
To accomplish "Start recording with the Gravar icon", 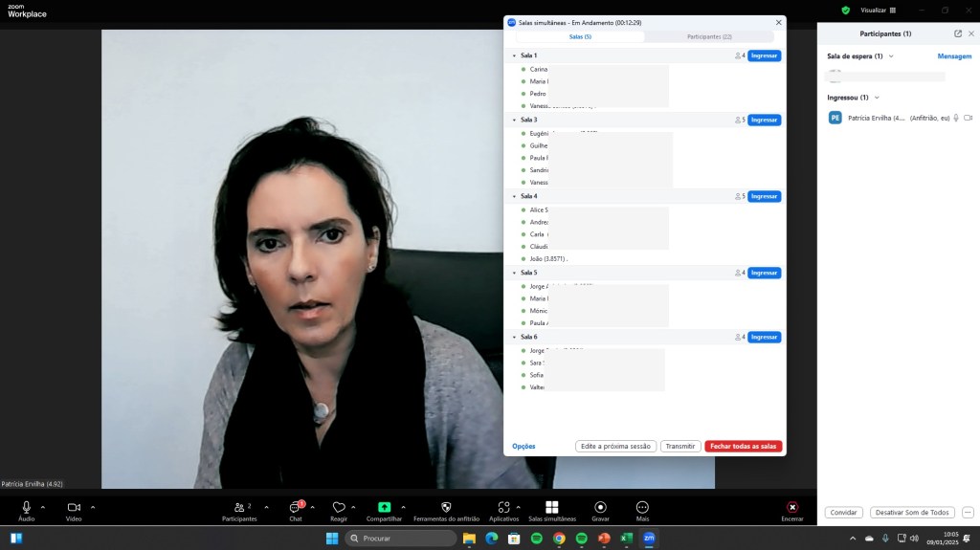I will click(600, 507).
